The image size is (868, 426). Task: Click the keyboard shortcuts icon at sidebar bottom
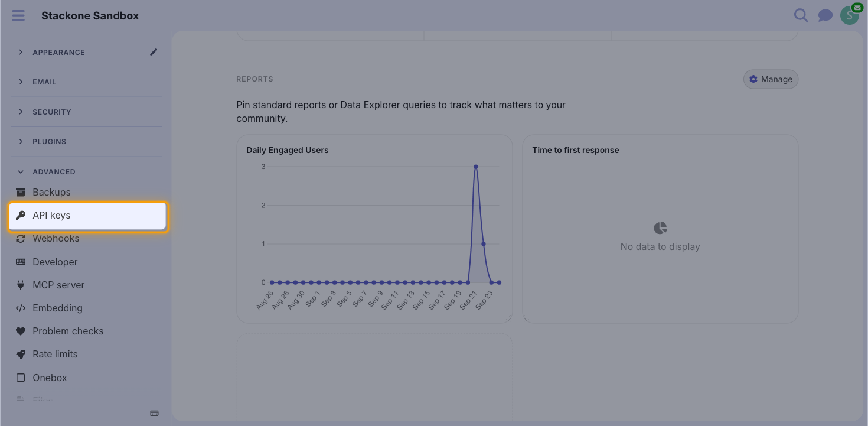(x=155, y=413)
